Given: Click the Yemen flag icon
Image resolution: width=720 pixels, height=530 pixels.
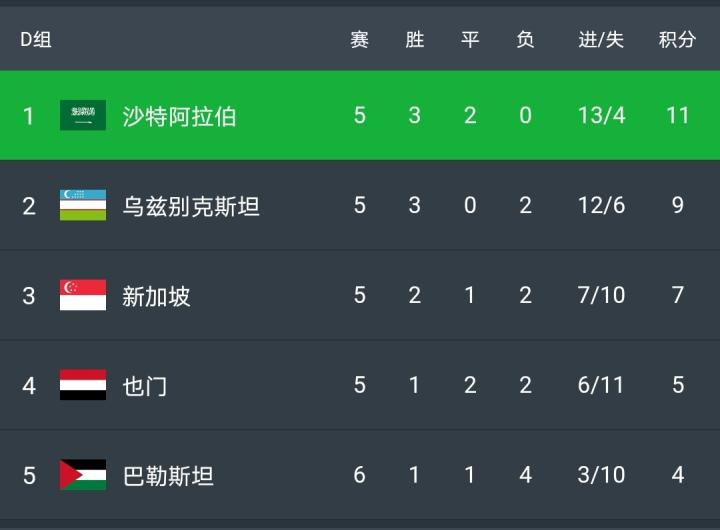Looking at the screenshot, I should coord(83,385).
